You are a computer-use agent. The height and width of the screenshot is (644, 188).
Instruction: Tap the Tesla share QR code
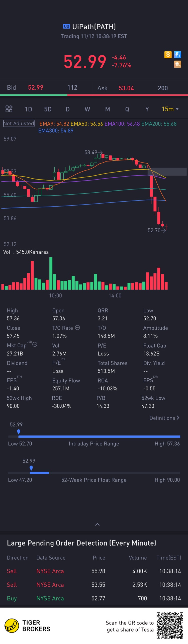pyautogui.click(x=170, y=625)
